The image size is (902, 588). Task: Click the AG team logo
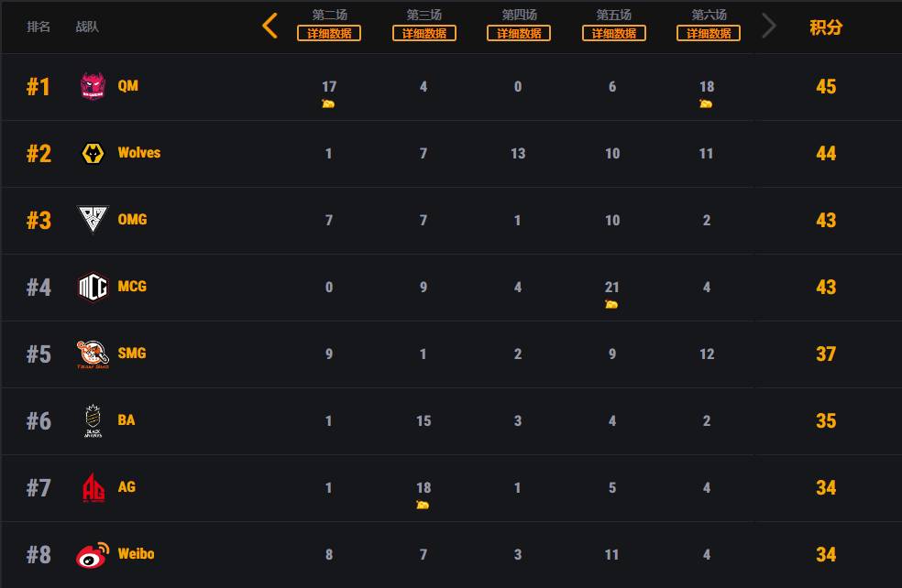[93, 488]
